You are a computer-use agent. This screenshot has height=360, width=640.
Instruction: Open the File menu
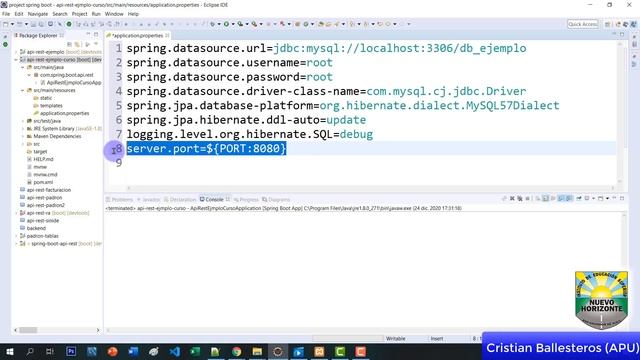pos(6,14)
